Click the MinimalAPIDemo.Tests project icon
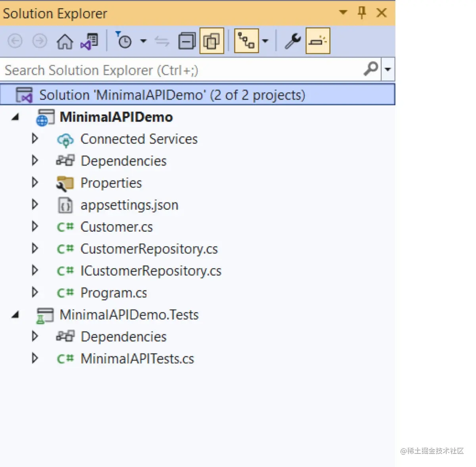This screenshot has width=476, height=467. [x=45, y=315]
